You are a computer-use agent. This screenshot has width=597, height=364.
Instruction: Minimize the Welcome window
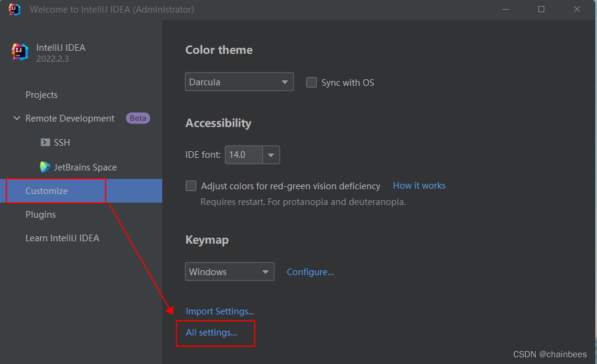coord(505,9)
